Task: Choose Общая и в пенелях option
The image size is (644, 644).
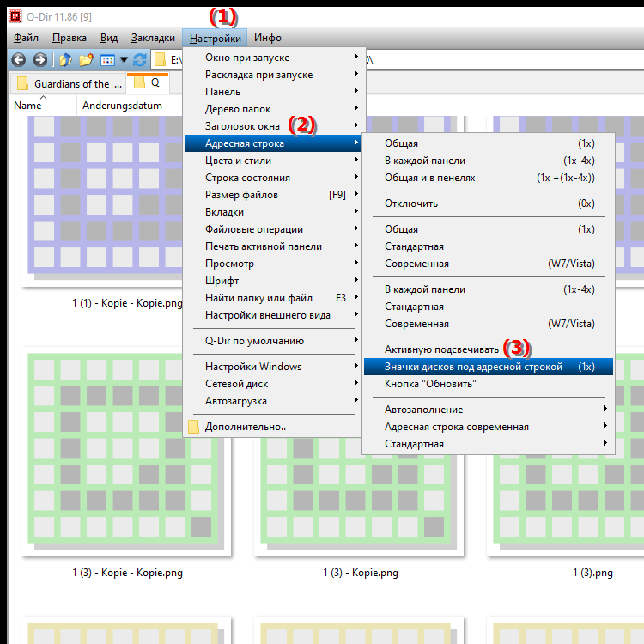Action: (489, 178)
